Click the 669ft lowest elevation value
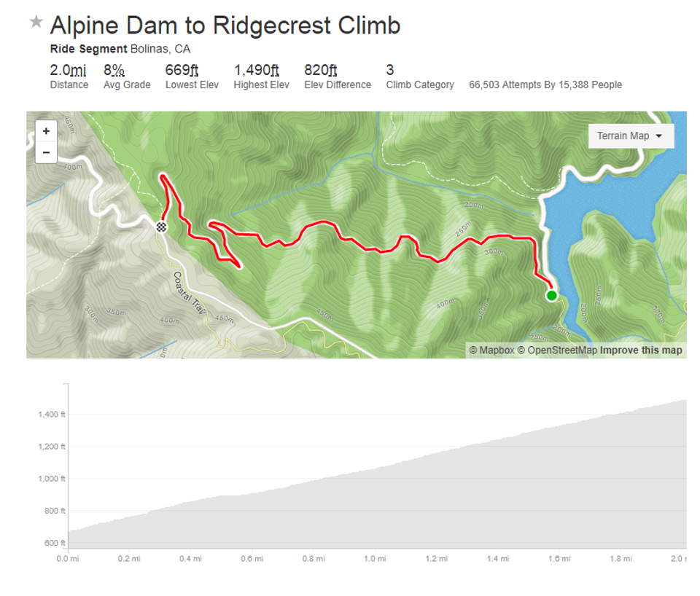Image resolution: width=700 pixels, height=596 pixels. point(182,70)
